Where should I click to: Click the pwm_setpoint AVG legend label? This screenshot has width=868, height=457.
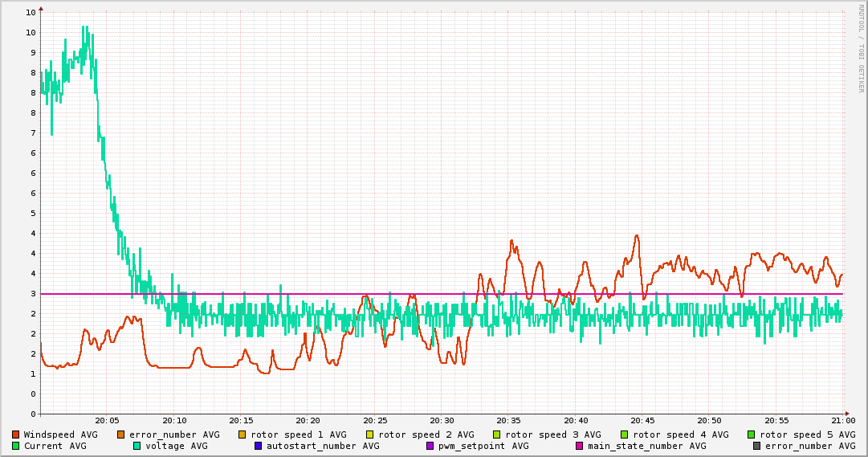[x=484, y=446]
